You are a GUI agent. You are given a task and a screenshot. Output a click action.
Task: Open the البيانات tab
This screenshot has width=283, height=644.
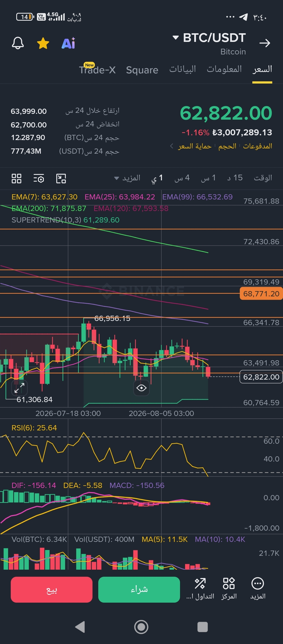(x=183, y=69)
